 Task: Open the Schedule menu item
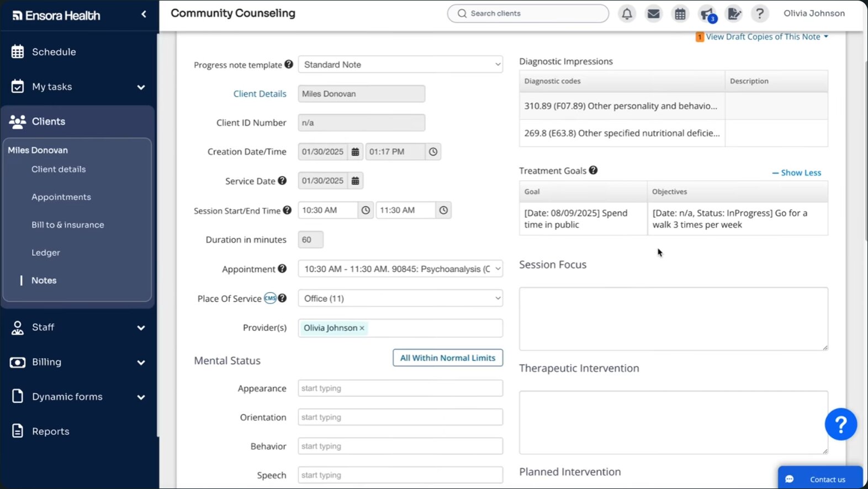[x=54, y=52]
